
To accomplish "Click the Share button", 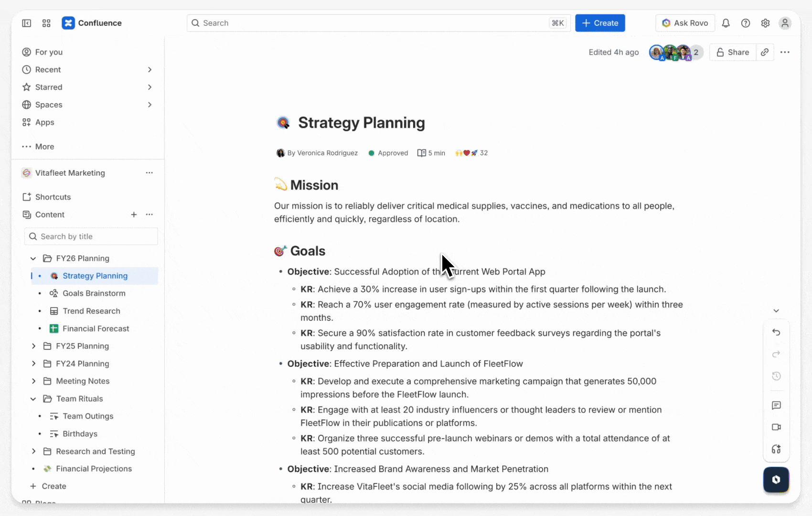I will (733, 52).
